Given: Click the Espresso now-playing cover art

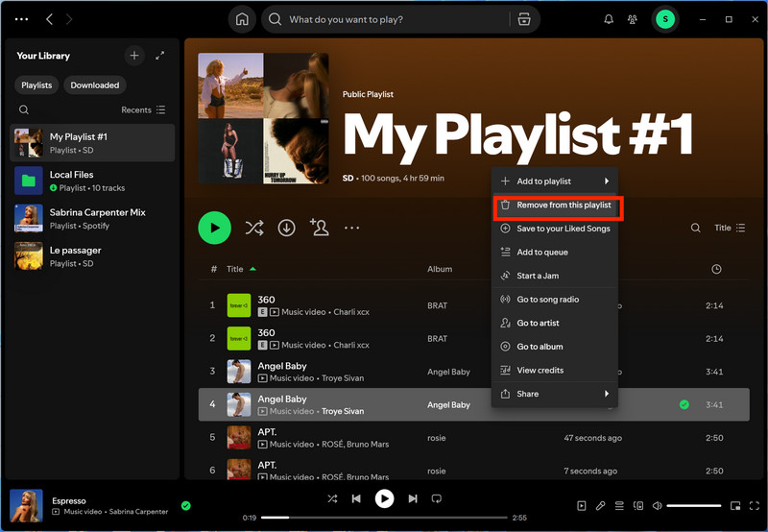Looking at the screenshot, I should coord(27,506).
